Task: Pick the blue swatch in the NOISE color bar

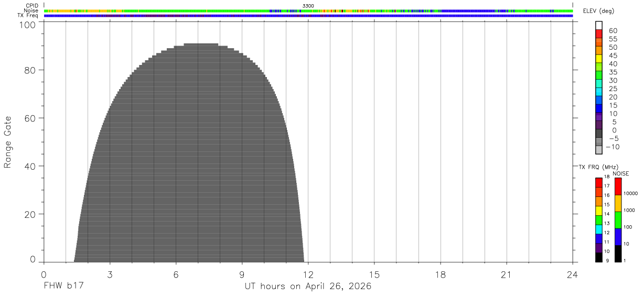Action: 618,237
